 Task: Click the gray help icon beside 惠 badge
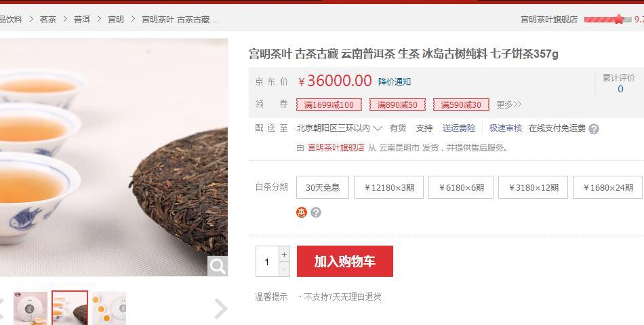click(x=315, y=212)
